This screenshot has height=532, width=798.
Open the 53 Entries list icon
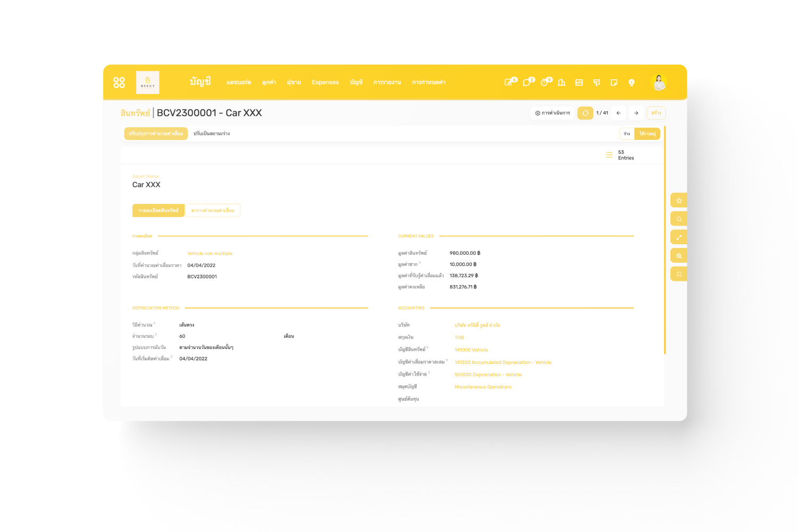pyautogui.click(x=609, y=155)
